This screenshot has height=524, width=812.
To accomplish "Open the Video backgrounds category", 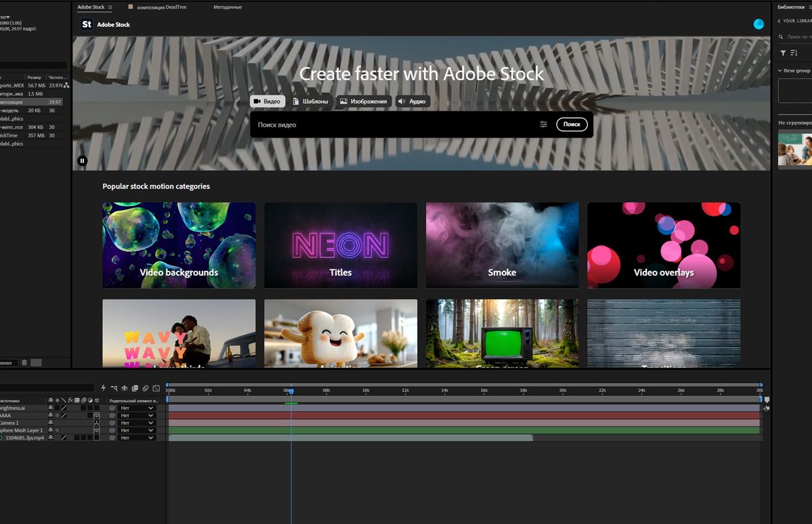I will click(x=179, y=245).
